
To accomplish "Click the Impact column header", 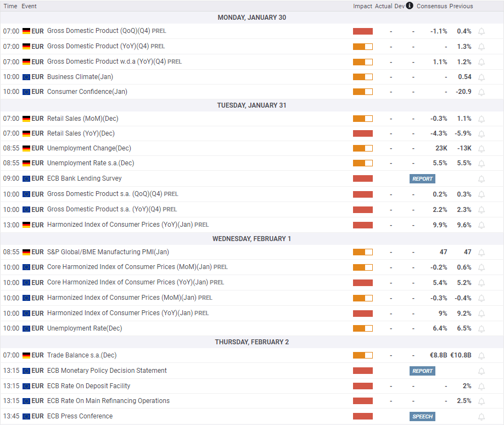I will (x=362, y=6).
